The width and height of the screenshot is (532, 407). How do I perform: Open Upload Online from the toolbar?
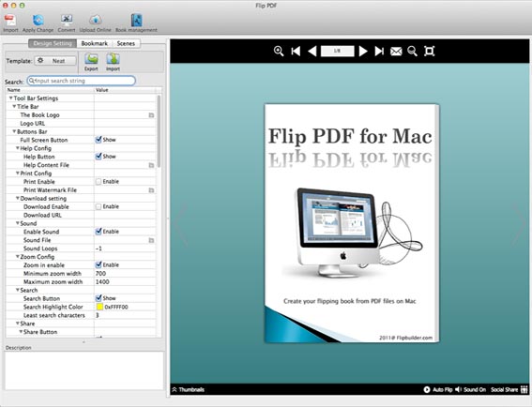click(96, 21)
